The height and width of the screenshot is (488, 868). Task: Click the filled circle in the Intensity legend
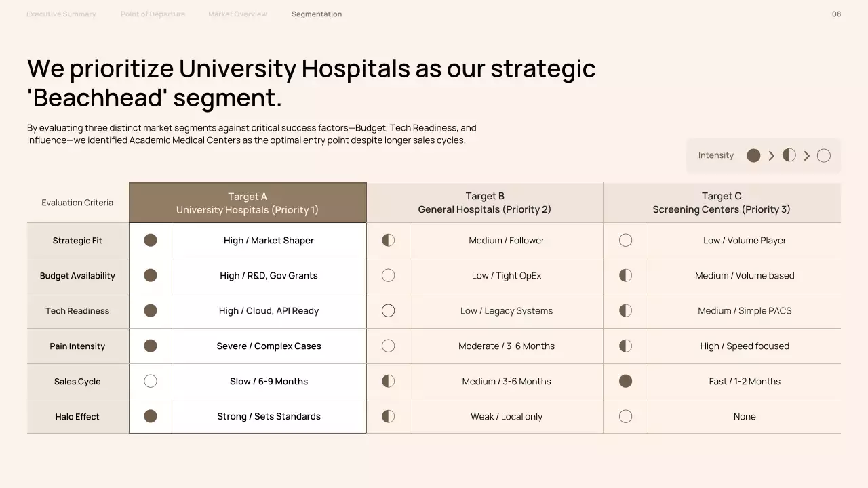(753, 155)
